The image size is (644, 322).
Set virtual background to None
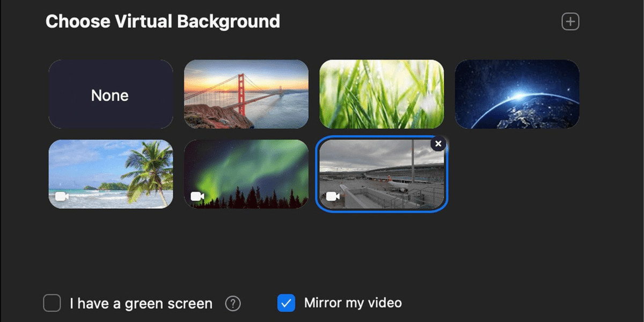tap(111, 94)
